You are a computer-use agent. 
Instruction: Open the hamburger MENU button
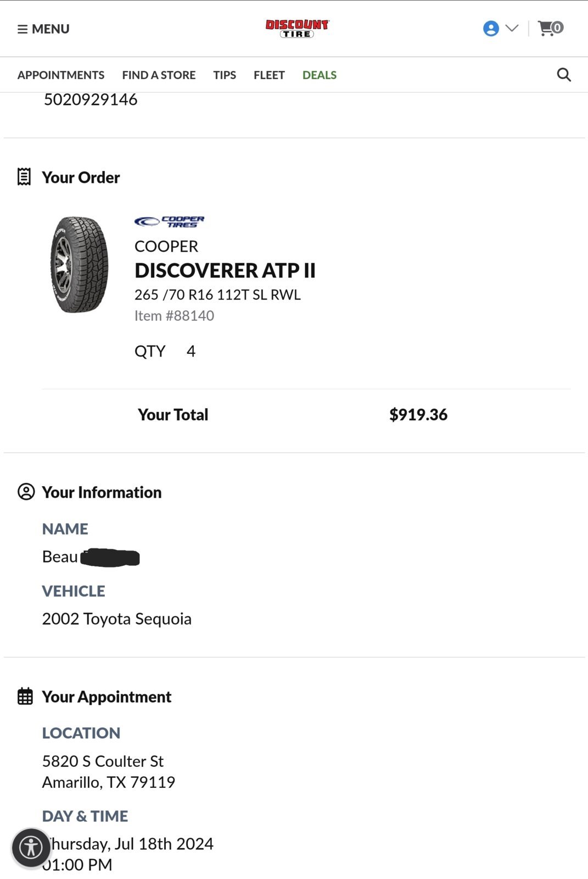[43, 29]
